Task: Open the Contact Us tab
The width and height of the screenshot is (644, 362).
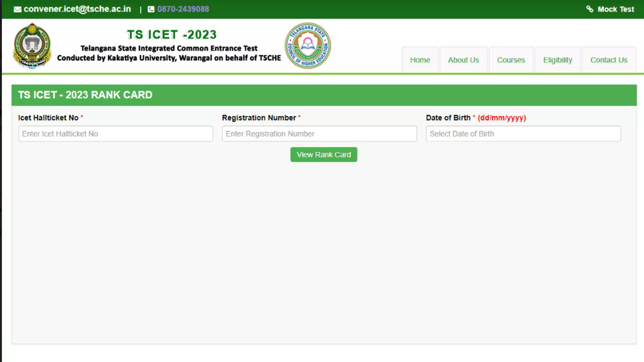Action: tap(609, 60)
